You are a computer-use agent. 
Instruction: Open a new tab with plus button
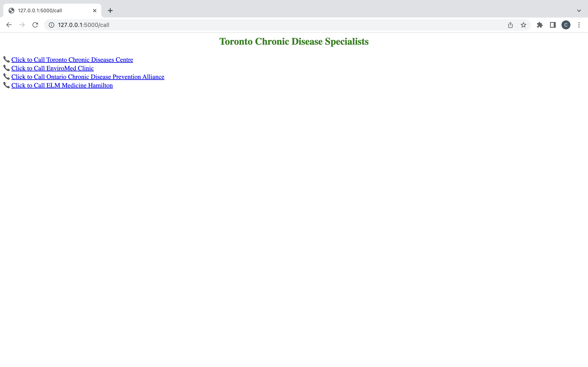110,11
